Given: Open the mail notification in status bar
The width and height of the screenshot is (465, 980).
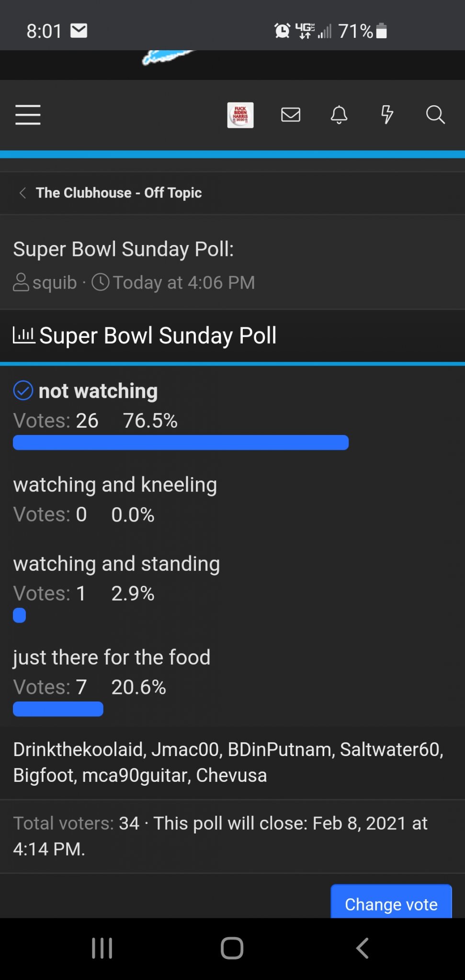Looking at the screenshot, I should tap(79, 31).
